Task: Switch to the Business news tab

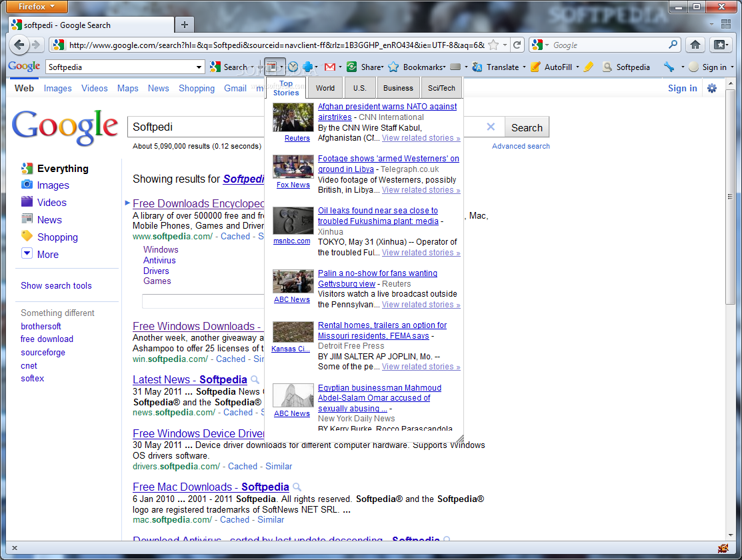Action: (x=398, y=88)
